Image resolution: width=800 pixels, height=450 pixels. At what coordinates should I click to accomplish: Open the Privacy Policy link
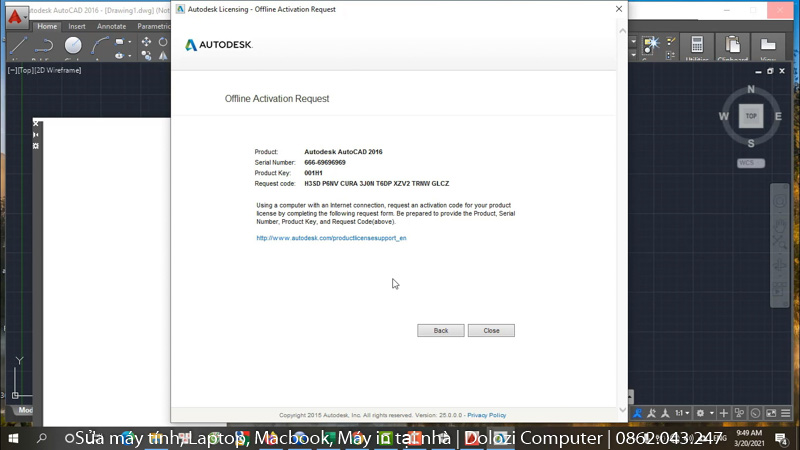tap(486, 415)
